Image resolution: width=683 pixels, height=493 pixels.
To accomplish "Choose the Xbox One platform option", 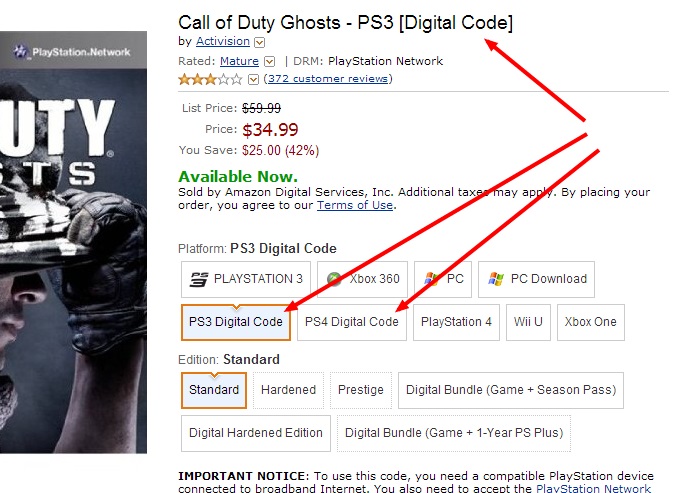I will [590, 322].
